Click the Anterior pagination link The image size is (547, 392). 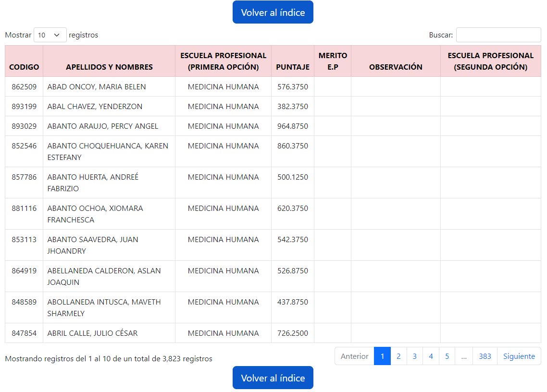[x=354, y=356]
